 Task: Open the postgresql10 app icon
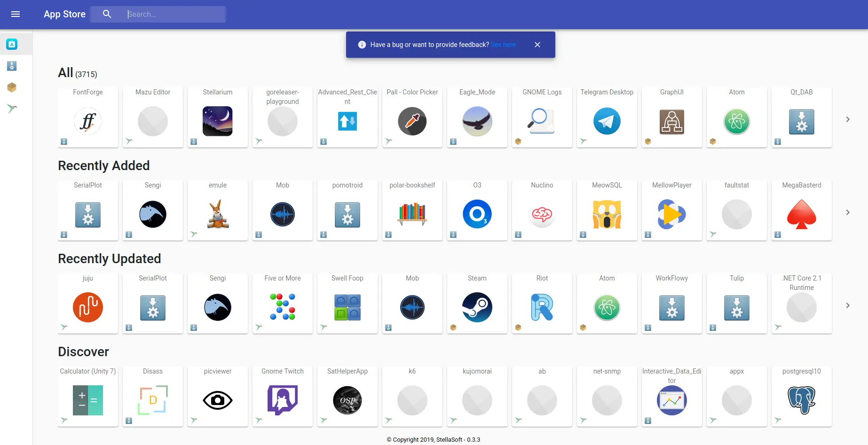[x=801, y=400]
